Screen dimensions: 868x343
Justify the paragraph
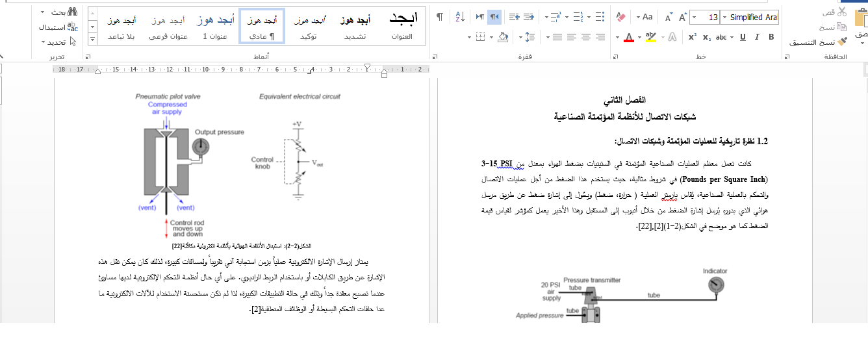coord(557,37)
